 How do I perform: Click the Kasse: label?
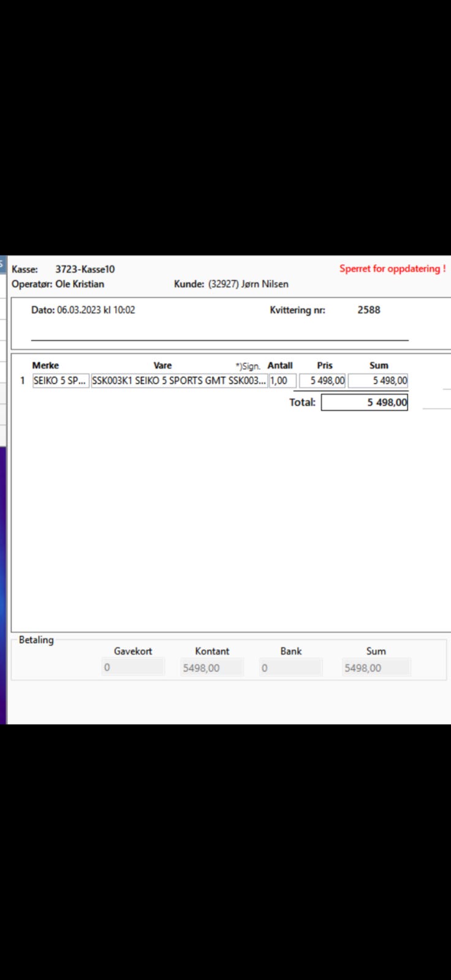25,269
